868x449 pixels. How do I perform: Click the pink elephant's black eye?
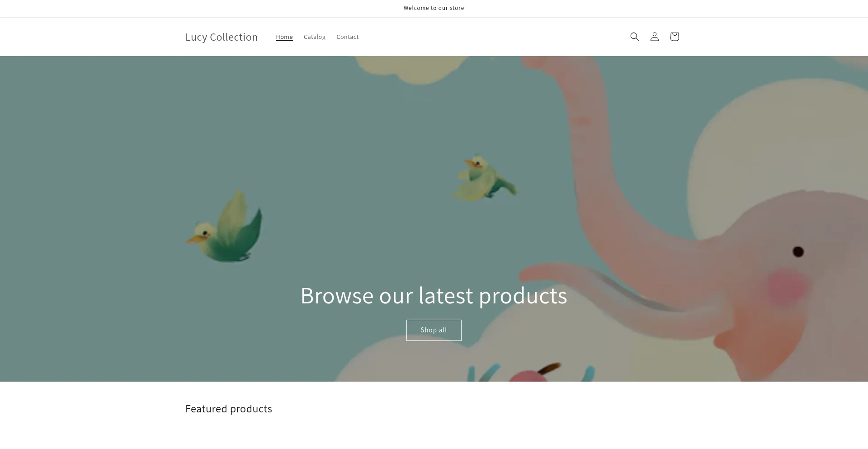coord(798,252)
